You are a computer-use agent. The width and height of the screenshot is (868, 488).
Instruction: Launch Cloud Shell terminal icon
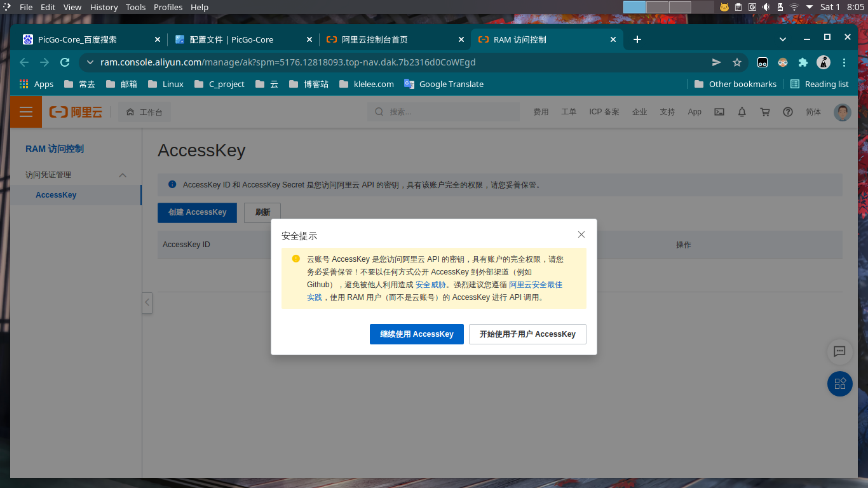click(x=719, y=112)
